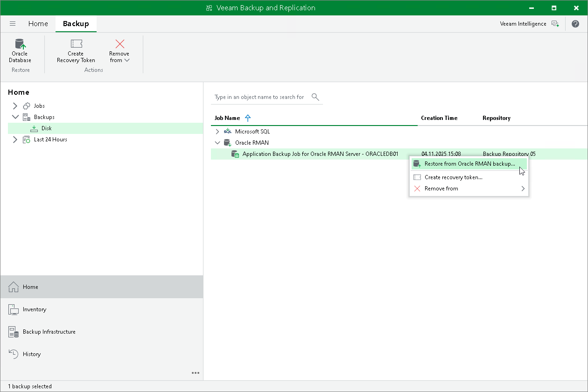Collapse the Oracle RMAN job group

pyautogui.click(x=217, y=142)
